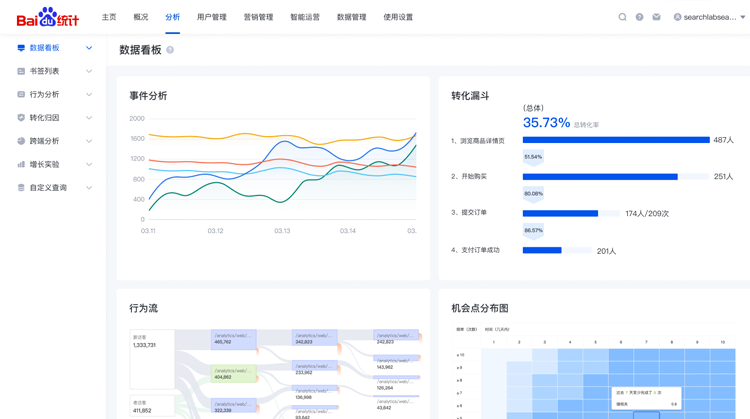This screenshot has height=419, width=750.
Task: Click the 487人 funnel value
Action: pos(723,140)
